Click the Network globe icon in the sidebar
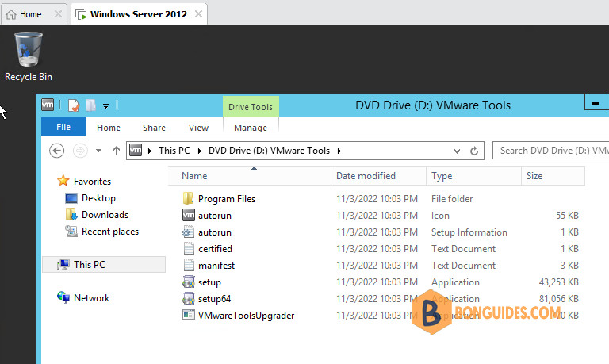The width and height of the screenshot is (609, 364). pos(63,297)
